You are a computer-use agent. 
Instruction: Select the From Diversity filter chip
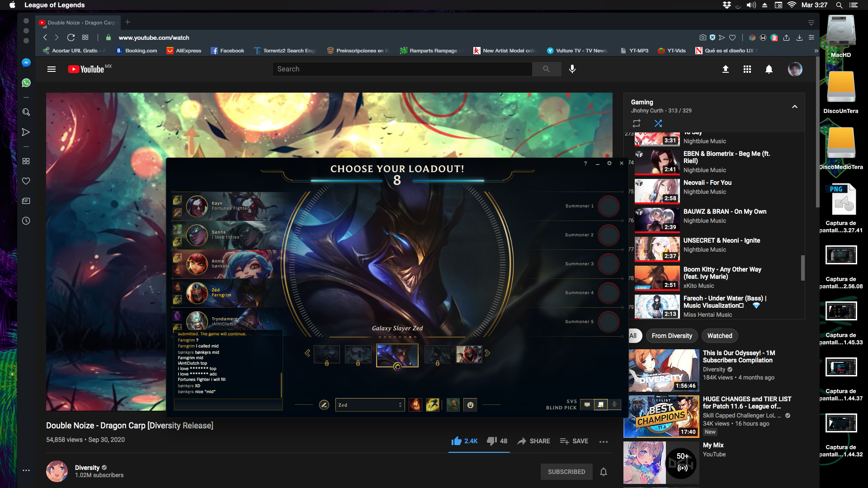672,336
